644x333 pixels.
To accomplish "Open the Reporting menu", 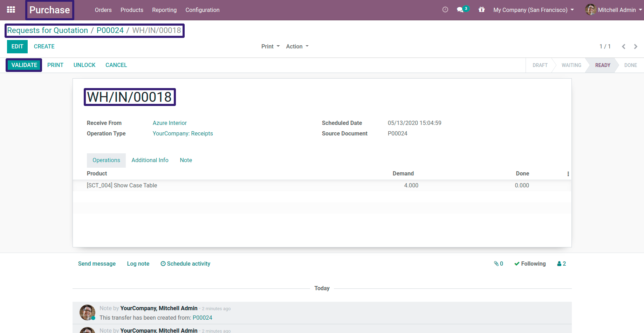I will click(164, 10).
